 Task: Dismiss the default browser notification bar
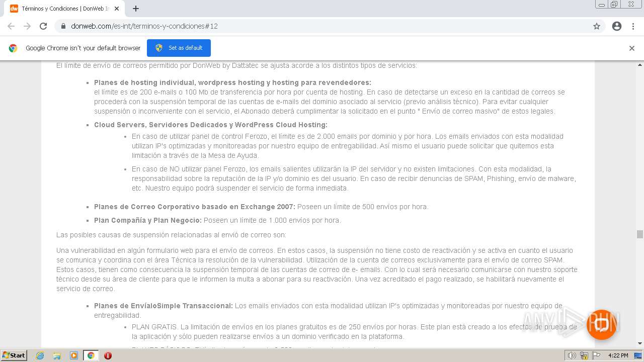coord(632,48)
